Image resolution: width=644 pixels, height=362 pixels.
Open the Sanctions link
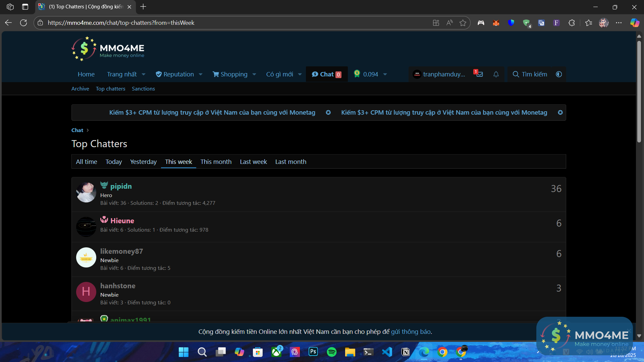(143, 89)
